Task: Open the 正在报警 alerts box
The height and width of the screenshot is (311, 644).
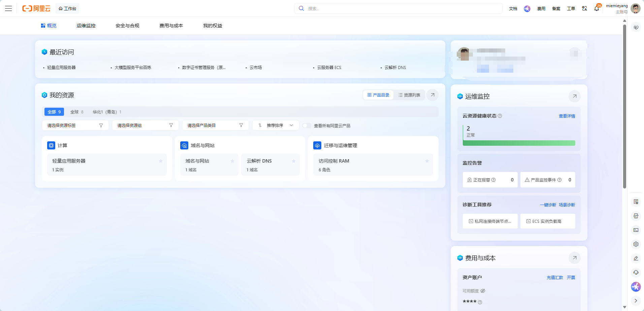Action: [490, 180]
